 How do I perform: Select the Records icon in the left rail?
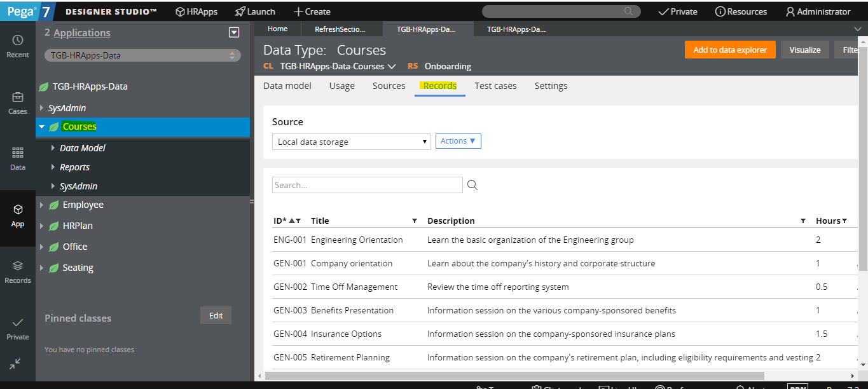tap(17, 270)
